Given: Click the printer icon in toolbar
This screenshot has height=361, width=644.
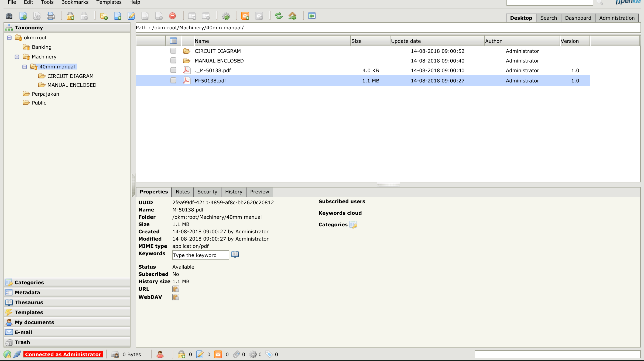Looking at the screenshot, I should click(x=50, y=16).
